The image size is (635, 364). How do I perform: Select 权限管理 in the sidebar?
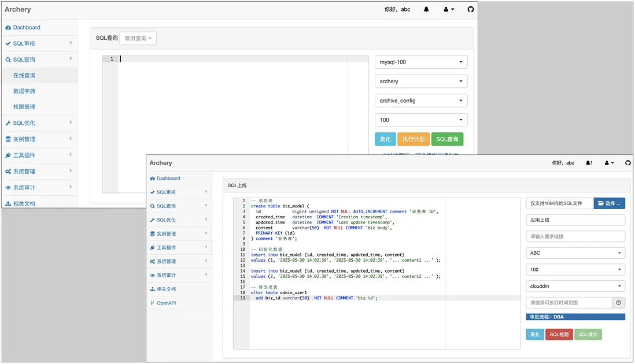tap(24, 107)
